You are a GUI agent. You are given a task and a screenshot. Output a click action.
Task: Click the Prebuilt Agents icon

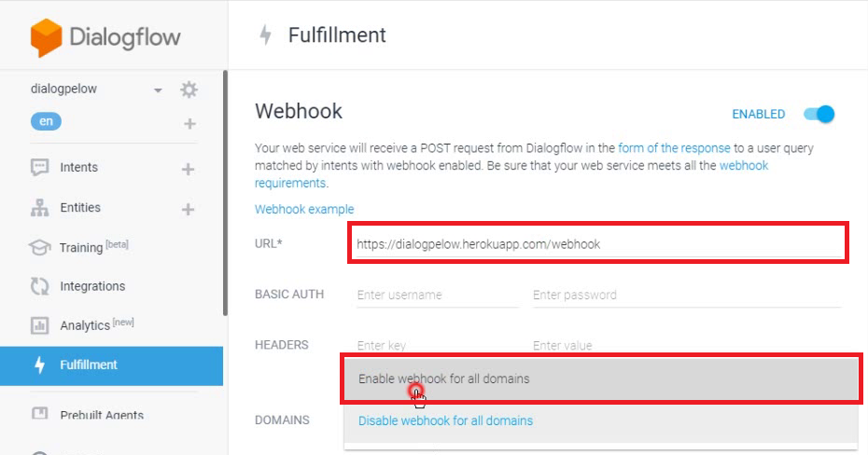tap(39, 414)
